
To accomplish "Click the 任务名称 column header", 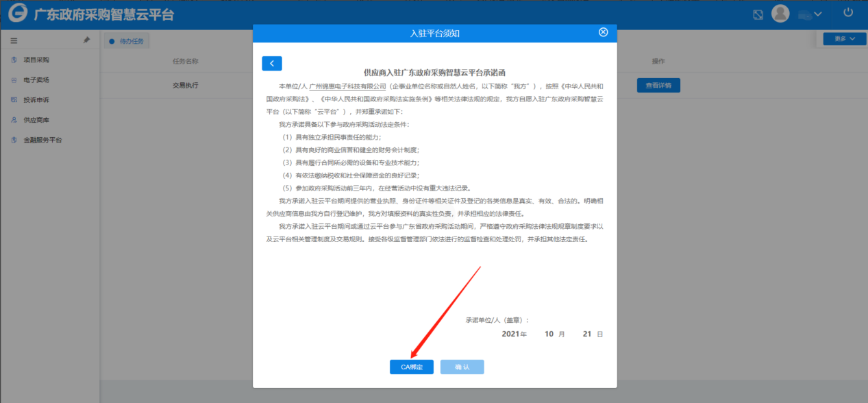I will [x=186, y=61].
